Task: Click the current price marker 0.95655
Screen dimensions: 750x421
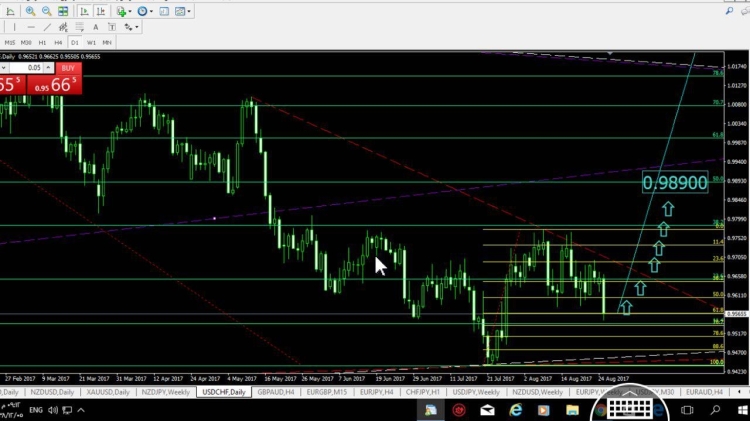Action: tap(737, 314)
